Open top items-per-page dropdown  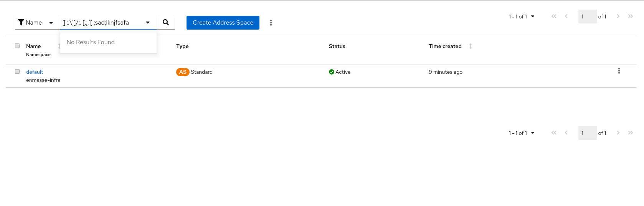coord(522,17)
